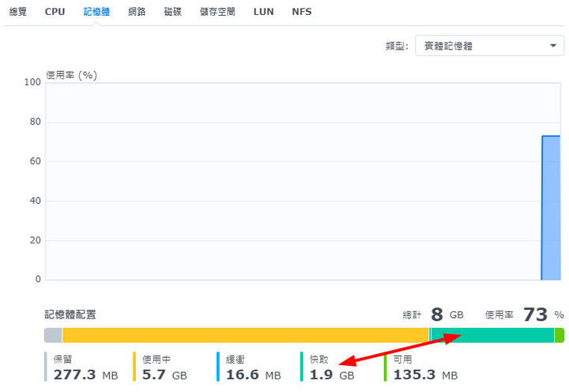Viewport: 569px width, 392px height.
Task: Click the yellow 使用中 segment of memory bar
Action: (x=246, y=335)
